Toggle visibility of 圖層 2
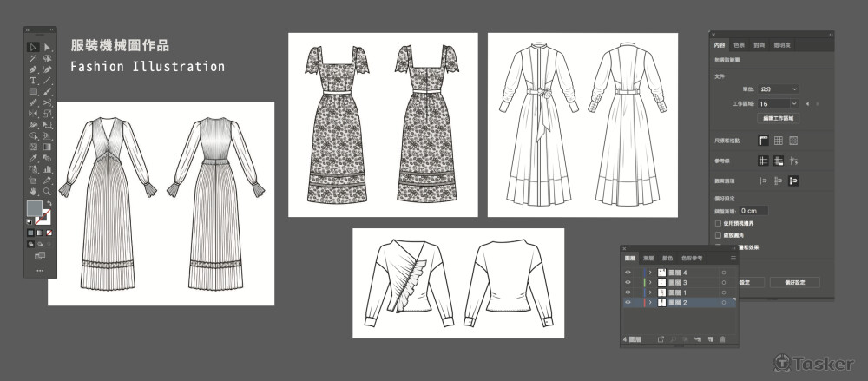Image resolution: width=868 pixels, height=381 pixels. point(628,303)
